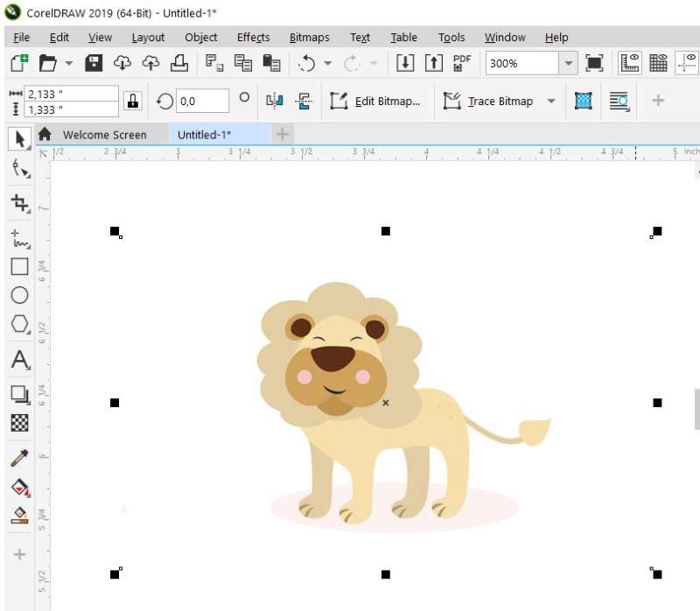Open the Bitmaps menu

[310, 38]
